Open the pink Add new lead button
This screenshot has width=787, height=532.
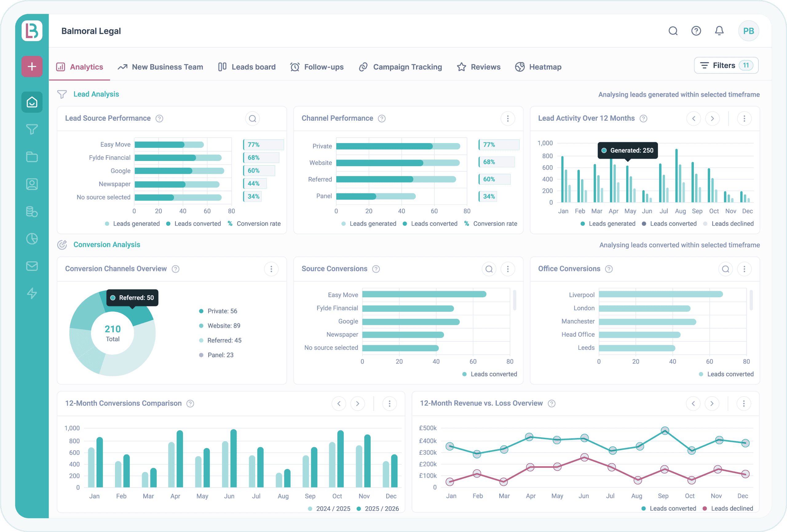point(31,66)
